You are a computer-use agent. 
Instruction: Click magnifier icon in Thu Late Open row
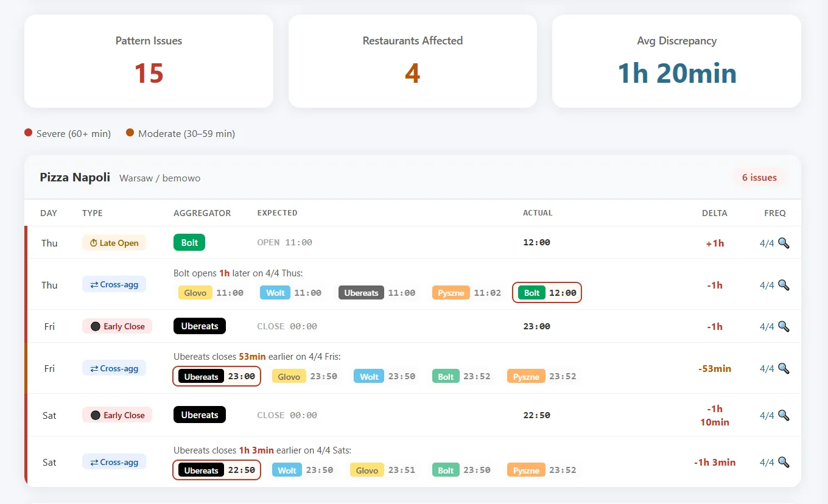pyautogui.click(x=784, y=243)
